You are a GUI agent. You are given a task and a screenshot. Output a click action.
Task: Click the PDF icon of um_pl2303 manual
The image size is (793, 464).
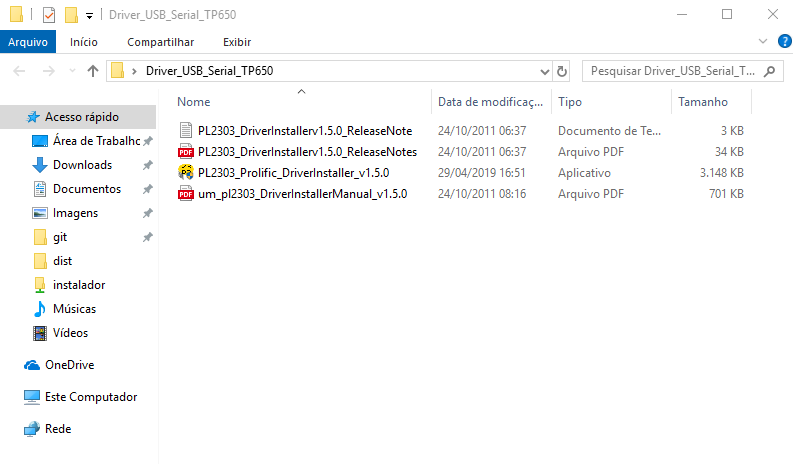(x=186, y=194)
